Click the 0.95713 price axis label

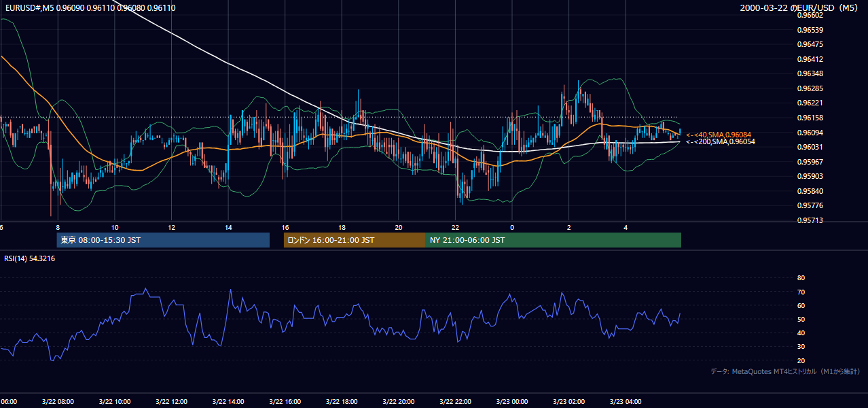[810, 220]
